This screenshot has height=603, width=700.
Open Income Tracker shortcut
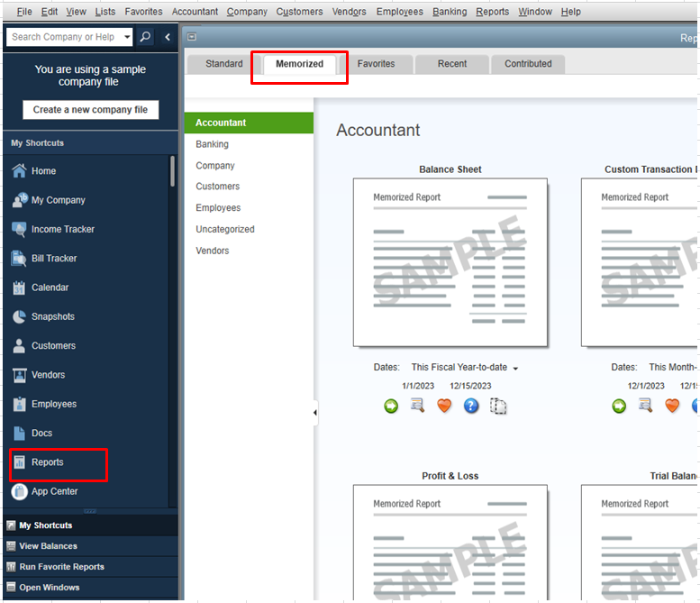[53, 229]
